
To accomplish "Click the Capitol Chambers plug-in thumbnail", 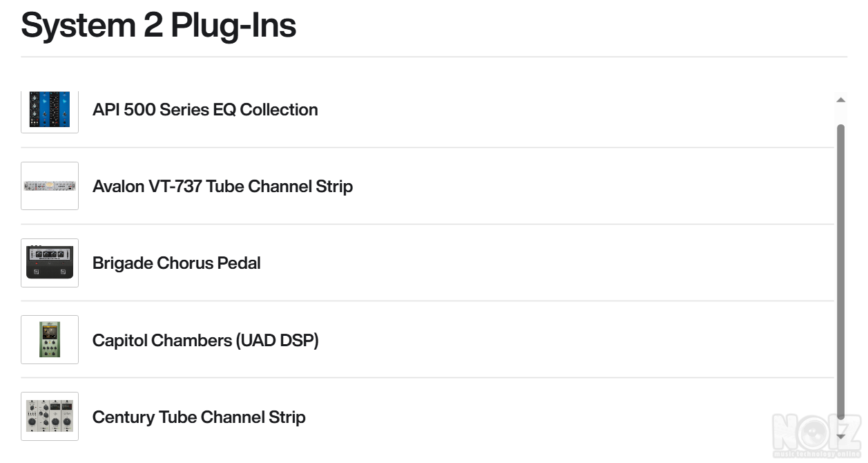I will [x=50, y=339].
